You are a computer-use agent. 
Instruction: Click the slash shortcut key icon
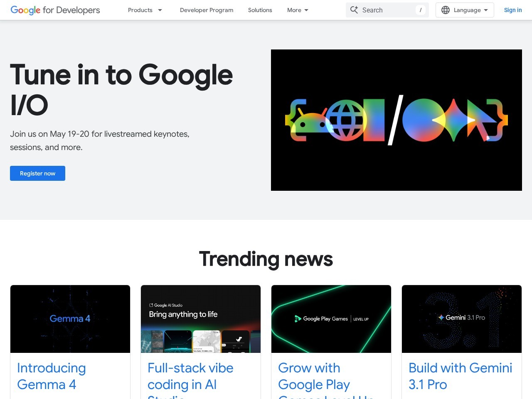click(x=420, y=10)
